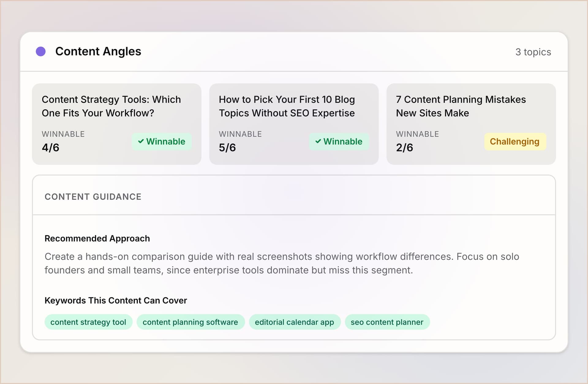Click the yellow Challenging badge
This screenshot has width=588, height=384.
[x=515, y=142]
